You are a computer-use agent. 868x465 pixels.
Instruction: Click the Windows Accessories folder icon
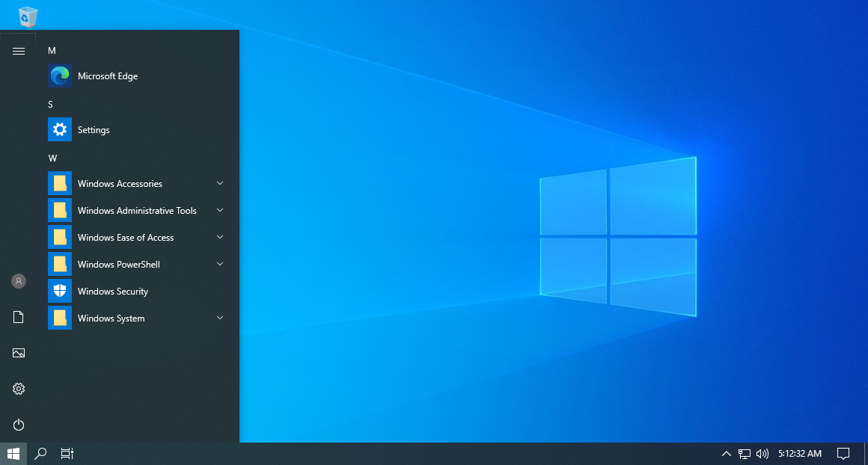pyautogui.click(x=60, y=184)
